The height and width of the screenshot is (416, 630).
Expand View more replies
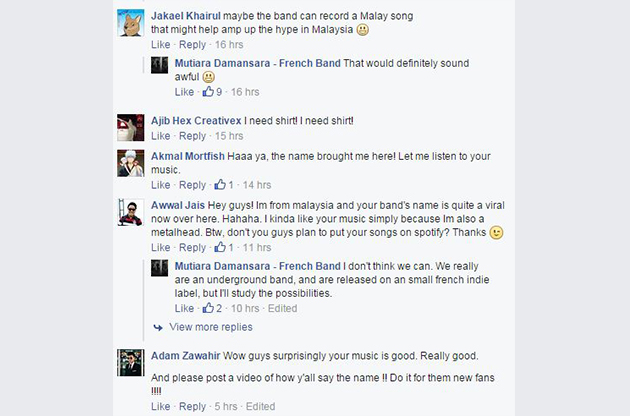[x=210, y=327]
